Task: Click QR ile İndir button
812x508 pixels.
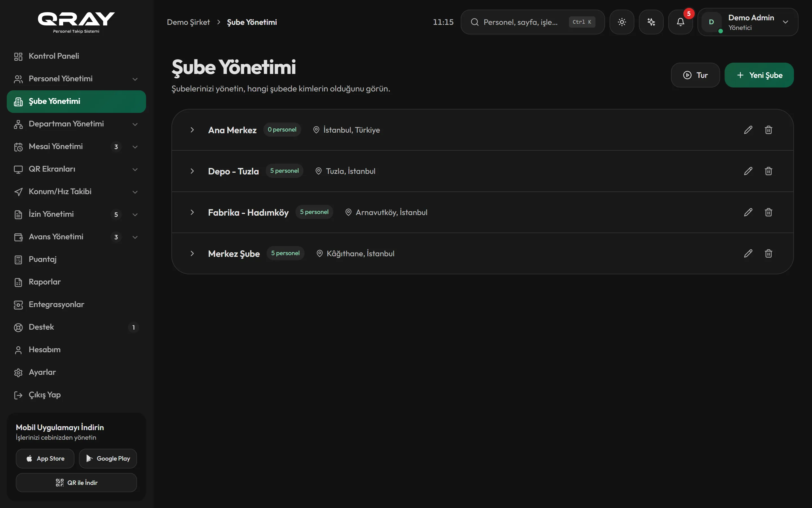Action: (76, 483)
